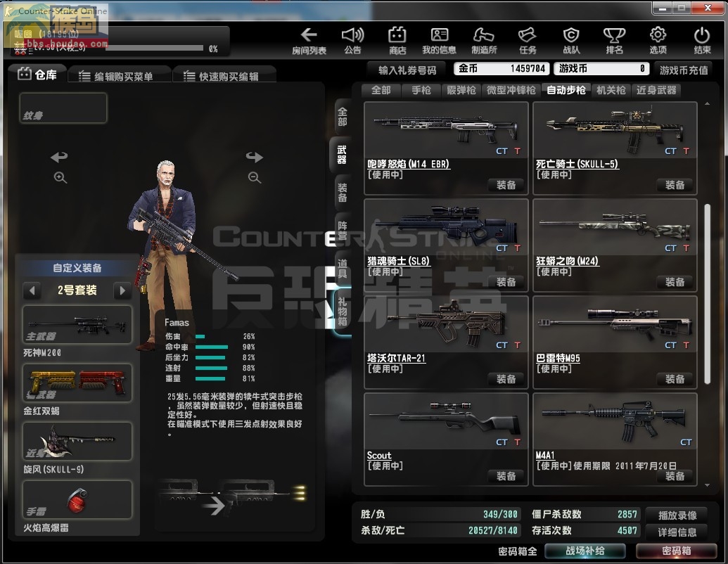The image size is (728, 564).
Task: Switch to next equipment set
Action: click(x=122, y=290)
